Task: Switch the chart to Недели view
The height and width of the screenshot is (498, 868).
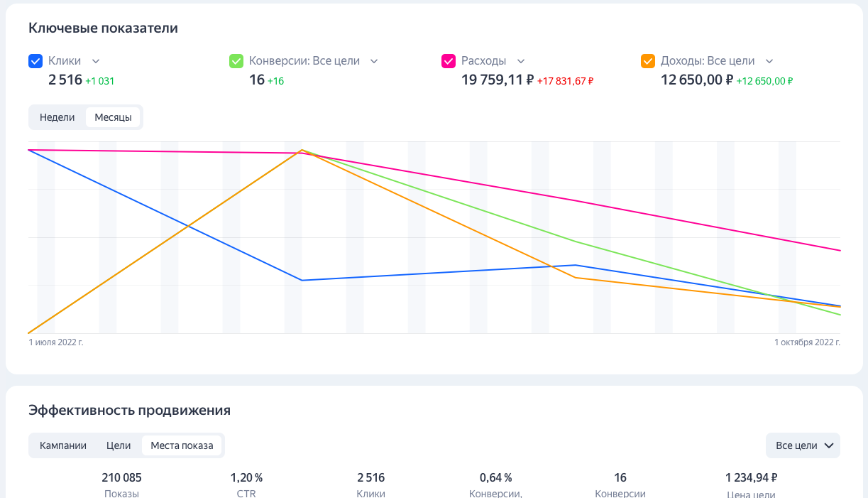Action: click(x=57, y=117)
